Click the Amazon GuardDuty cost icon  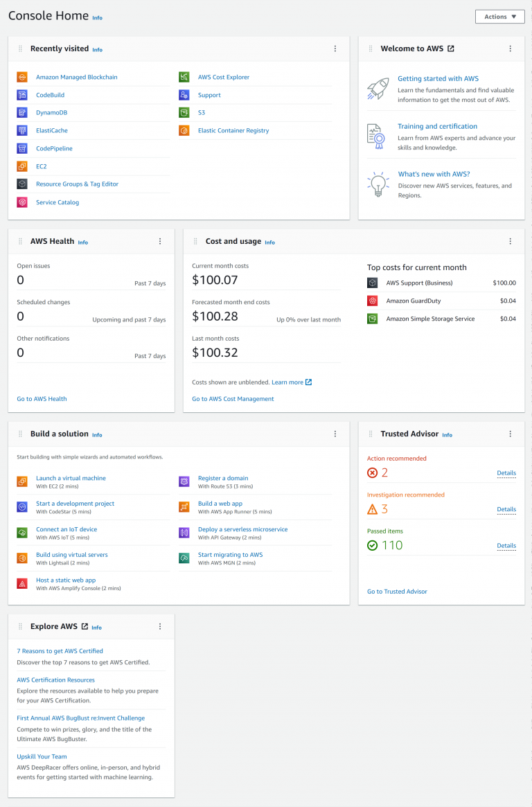tap(373, 301)
